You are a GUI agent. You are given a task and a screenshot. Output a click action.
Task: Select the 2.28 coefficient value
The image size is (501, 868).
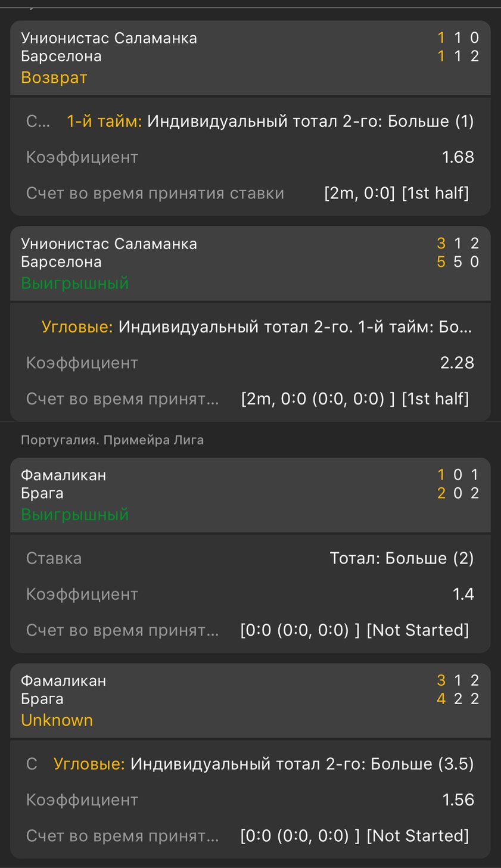pyautogui.click(x=457, y=363)
